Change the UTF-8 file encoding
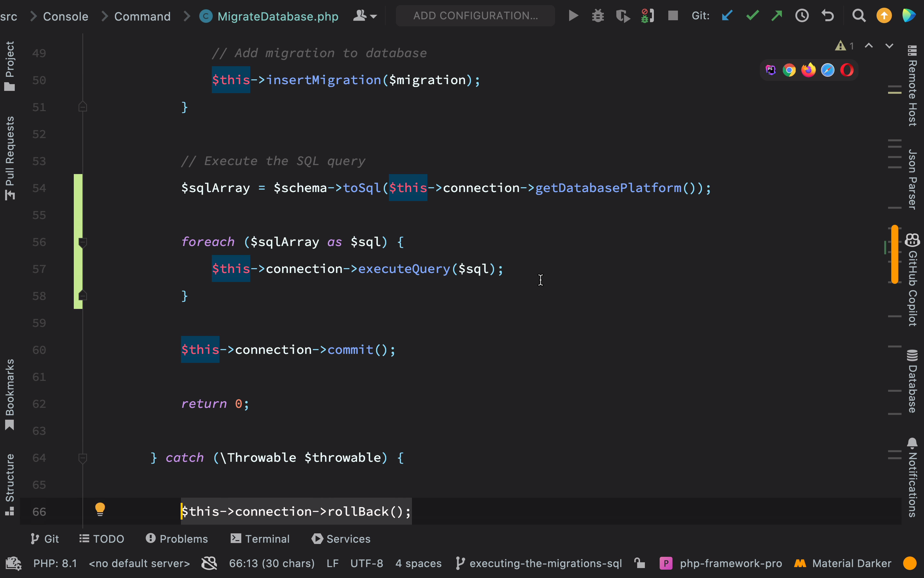The image size is (924, 578). coord(366,563)
